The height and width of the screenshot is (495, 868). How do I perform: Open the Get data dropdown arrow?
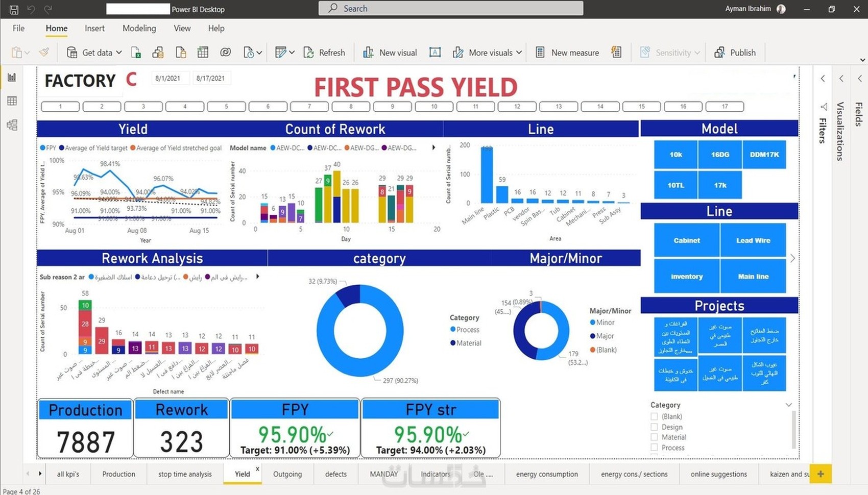pos(119,53)
